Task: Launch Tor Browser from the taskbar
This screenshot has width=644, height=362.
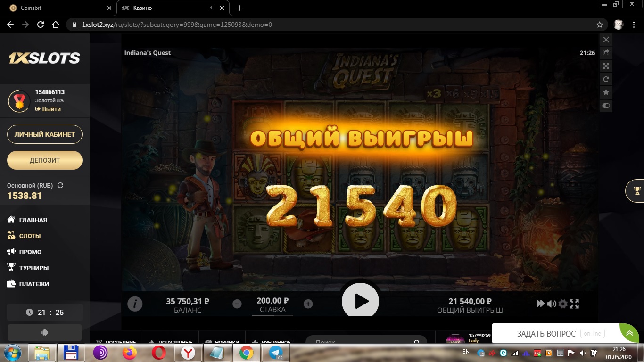Action: point(100,353)
